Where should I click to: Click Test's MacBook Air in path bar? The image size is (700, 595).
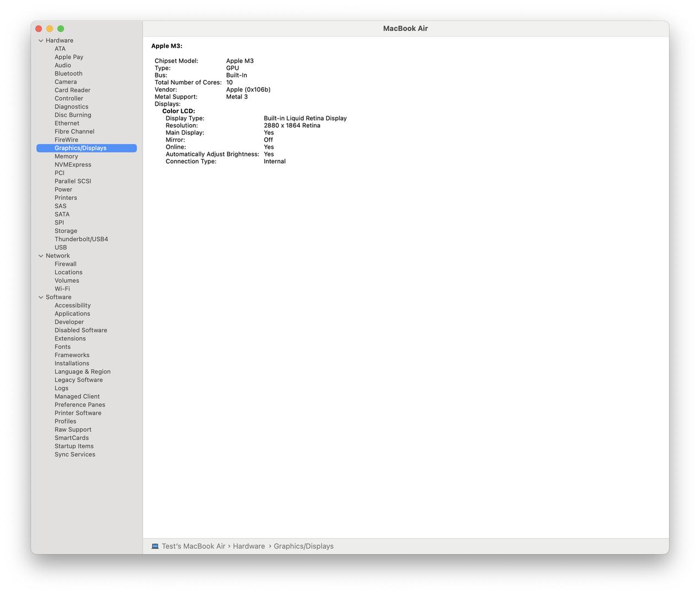pyautogui.click(x=193, y=547)
